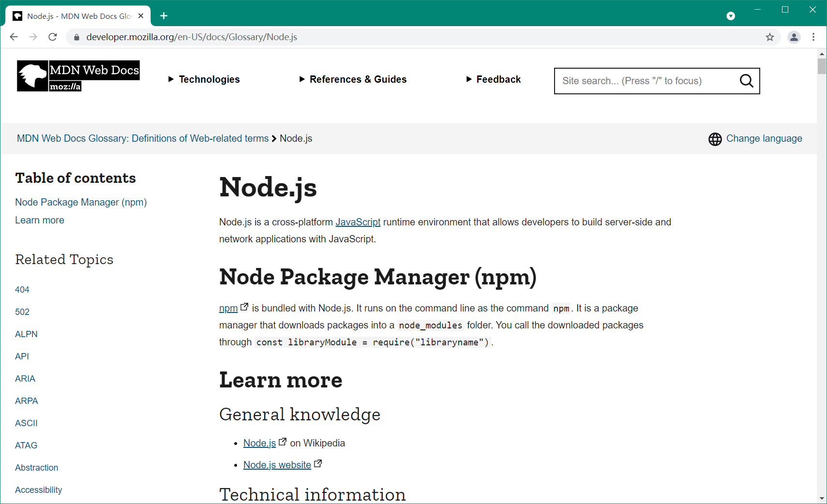
Task: Click the Technical information heading
Action: (x=313, y=494)
